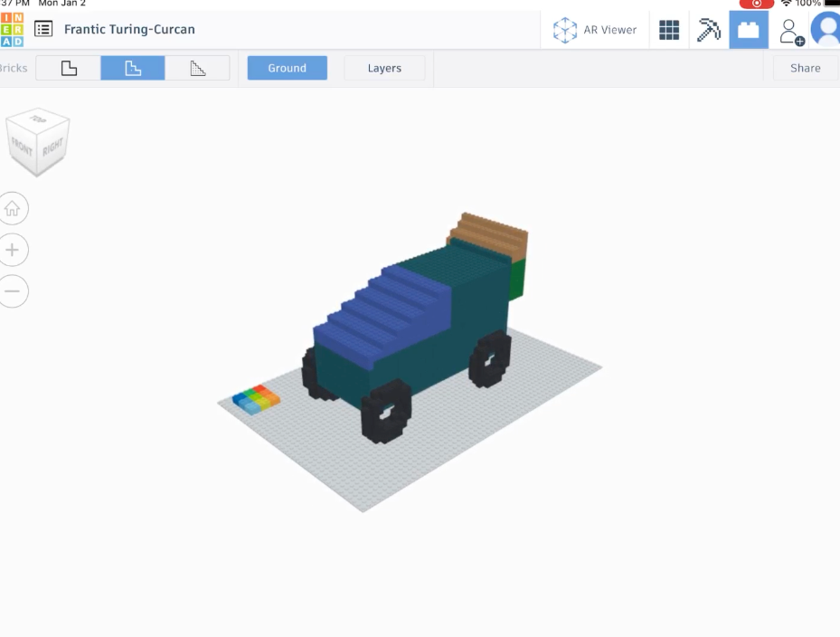Switch to 3D design grid view
840x637 pixels.
coord(668,30)
